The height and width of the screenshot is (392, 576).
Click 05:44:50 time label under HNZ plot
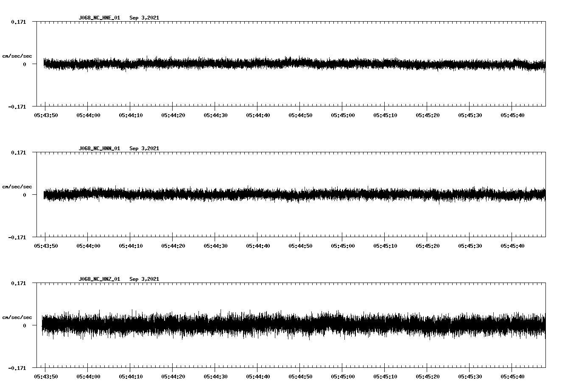300,377
